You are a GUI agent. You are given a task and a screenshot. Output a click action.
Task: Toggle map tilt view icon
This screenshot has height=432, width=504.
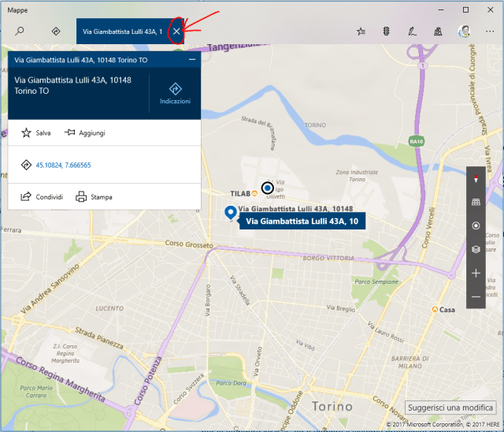point(476,202)
